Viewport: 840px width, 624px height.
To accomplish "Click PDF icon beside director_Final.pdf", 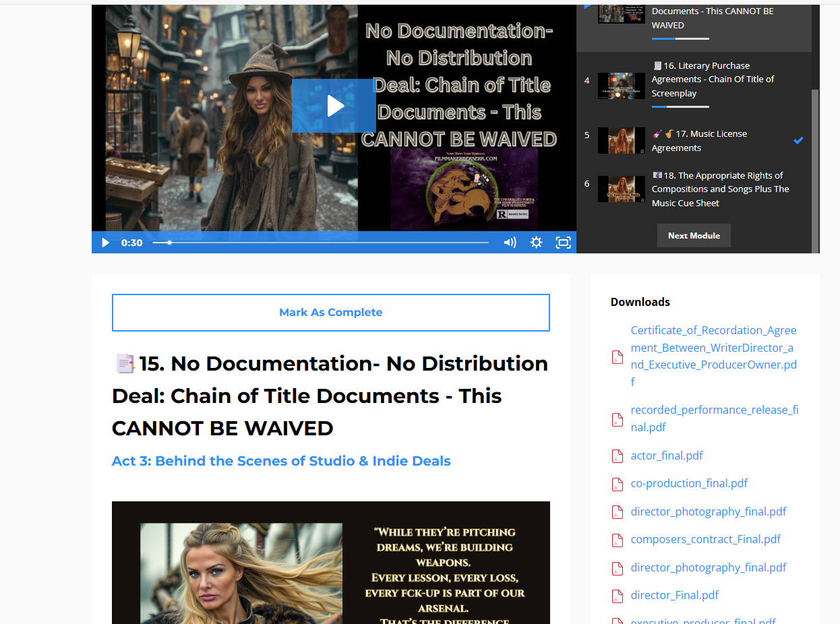I will [617, 596].
